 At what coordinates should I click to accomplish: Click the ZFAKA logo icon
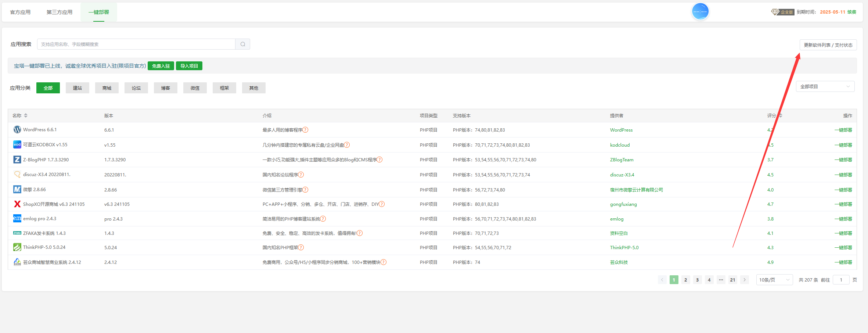(17, 233)
